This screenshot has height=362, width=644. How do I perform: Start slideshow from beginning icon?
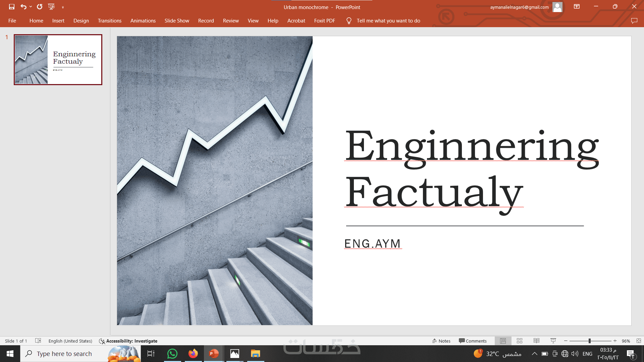click(51, 7)
